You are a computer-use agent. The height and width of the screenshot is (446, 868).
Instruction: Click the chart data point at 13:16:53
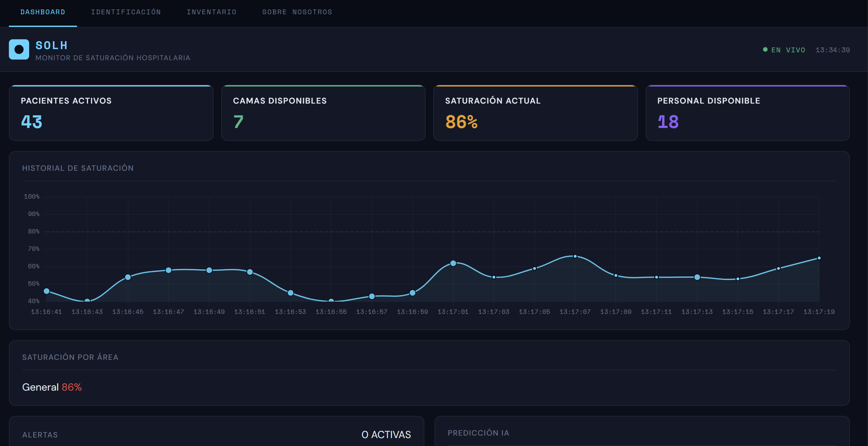291,293
